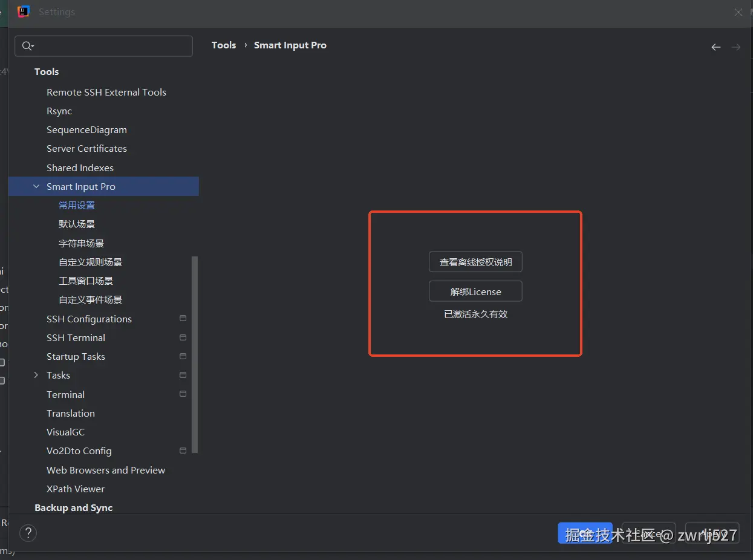
Task: Open XPath Viewer settings
Action: (x=76, y=489)
